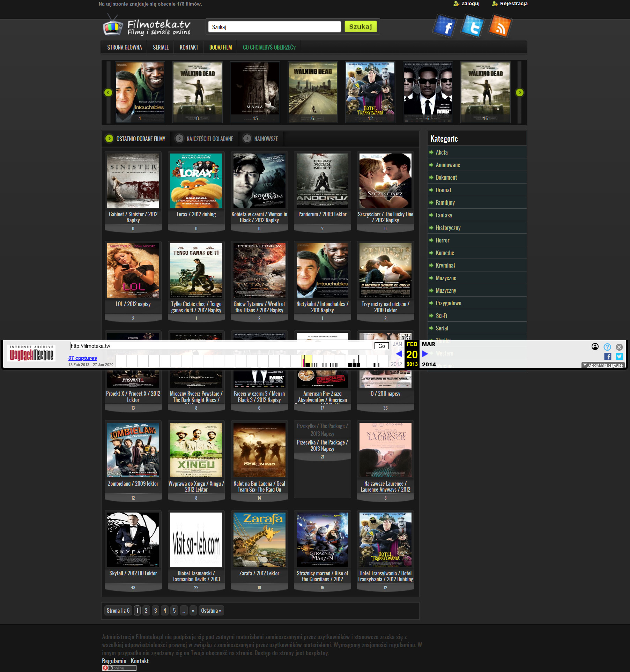Go to pagination page 3
The image size is (630, 672).
coord(156,611)
